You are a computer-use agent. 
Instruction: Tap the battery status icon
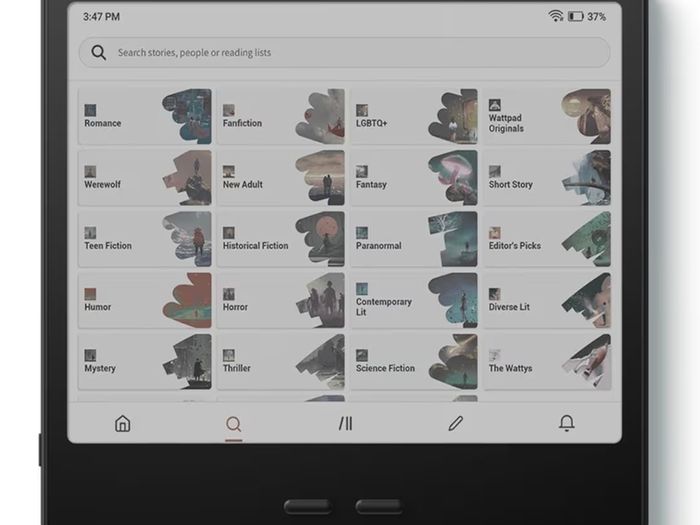575,17
